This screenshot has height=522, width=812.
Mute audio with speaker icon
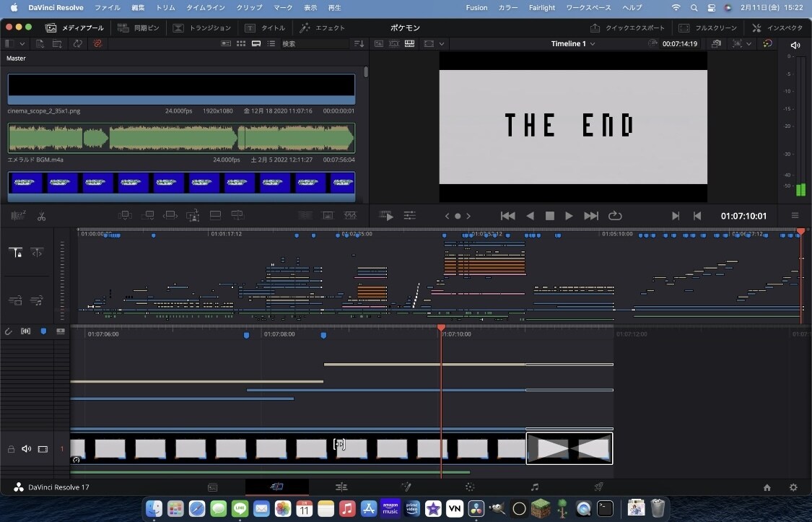pos(795,45)
